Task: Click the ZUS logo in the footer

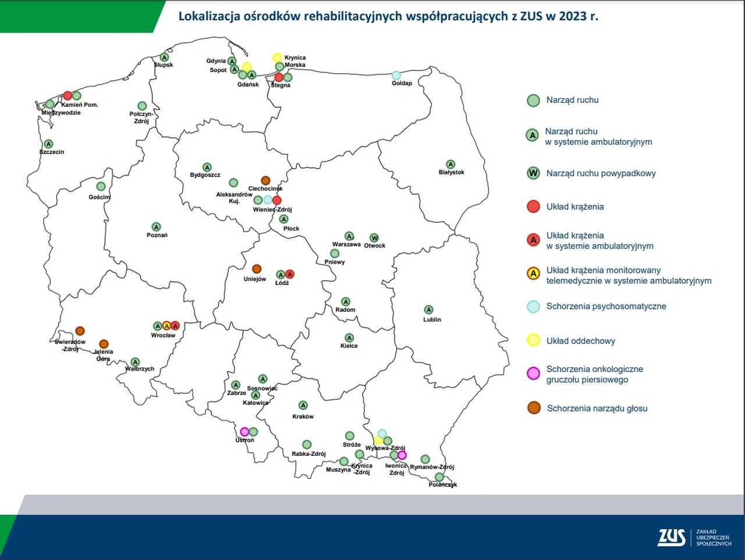Action: click(672, 538)
